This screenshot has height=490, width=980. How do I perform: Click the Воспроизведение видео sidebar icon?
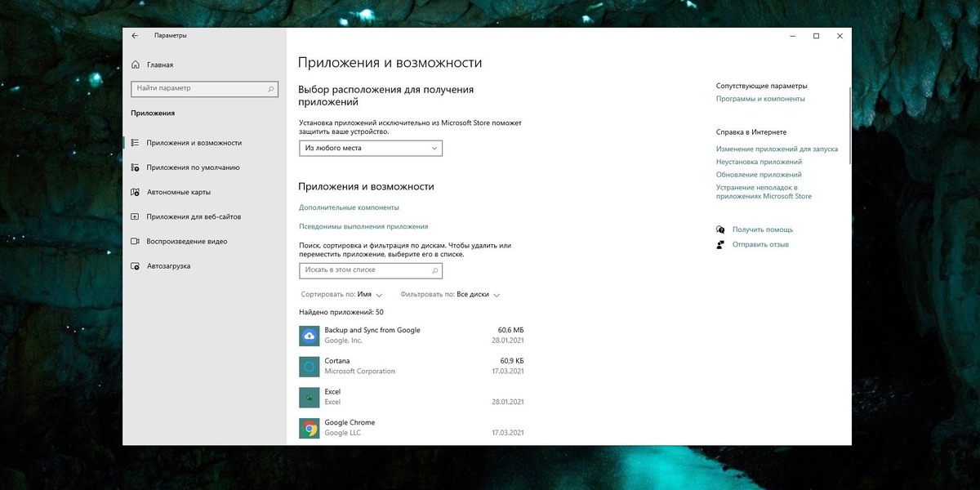click(x=135, y=242)
